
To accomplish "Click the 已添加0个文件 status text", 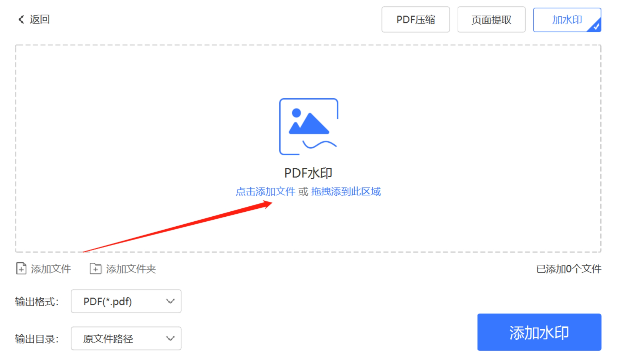I will pyautogui.click(x=568, y=269).
